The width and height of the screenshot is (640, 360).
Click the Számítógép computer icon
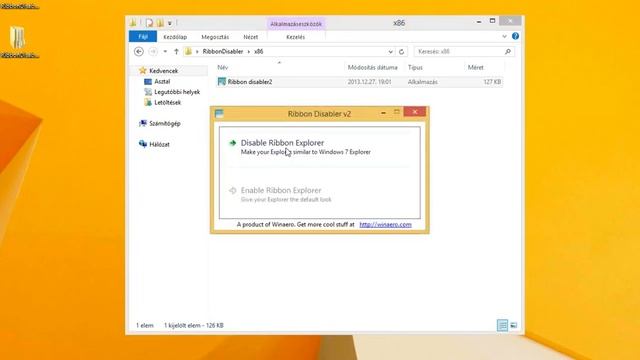click(x=142, y=123)
